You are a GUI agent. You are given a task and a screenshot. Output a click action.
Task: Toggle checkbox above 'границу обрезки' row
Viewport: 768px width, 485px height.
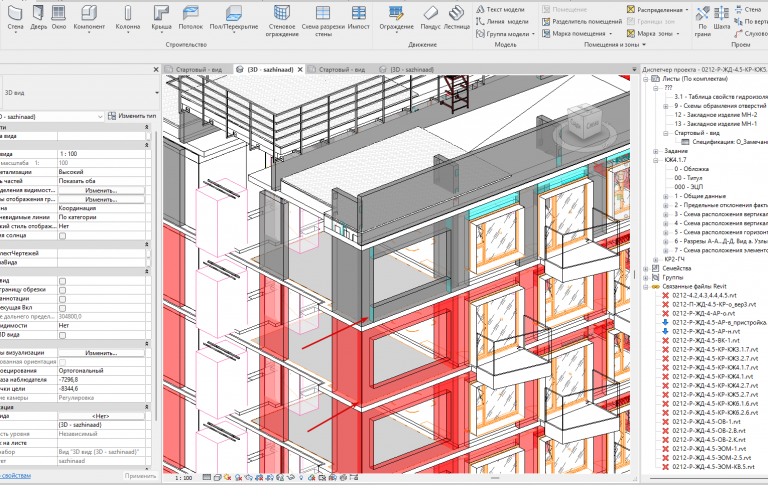coord(62,281)
